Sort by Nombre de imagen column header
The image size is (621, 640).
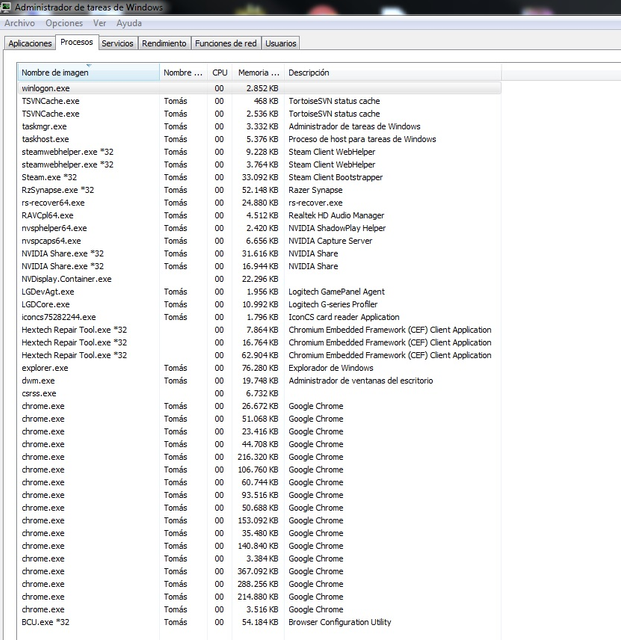pyautogui.click(x=89, y=73)
